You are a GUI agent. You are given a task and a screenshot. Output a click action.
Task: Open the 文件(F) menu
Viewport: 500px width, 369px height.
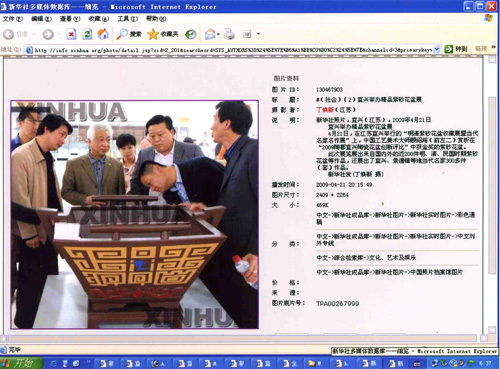pos(13,19)
